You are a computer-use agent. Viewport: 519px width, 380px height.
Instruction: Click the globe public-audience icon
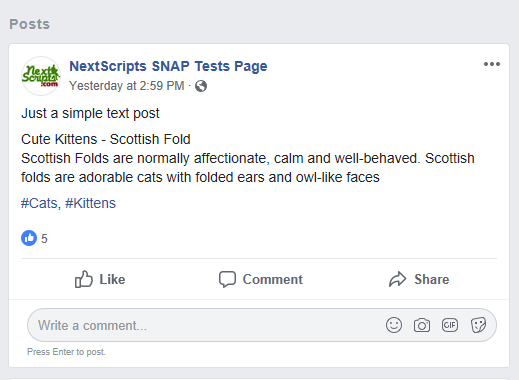[x=201, y=86]
